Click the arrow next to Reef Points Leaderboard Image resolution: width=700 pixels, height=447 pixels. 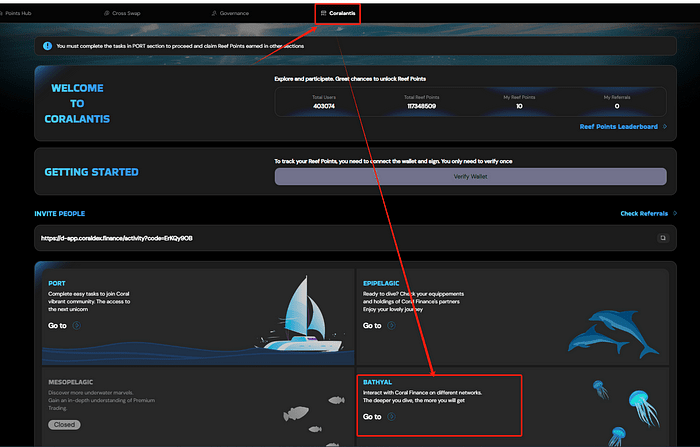[x=665, y=127]
